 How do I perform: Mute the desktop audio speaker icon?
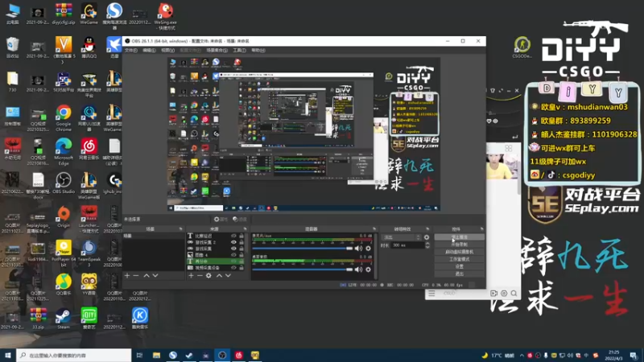click(x=358, y=269)
